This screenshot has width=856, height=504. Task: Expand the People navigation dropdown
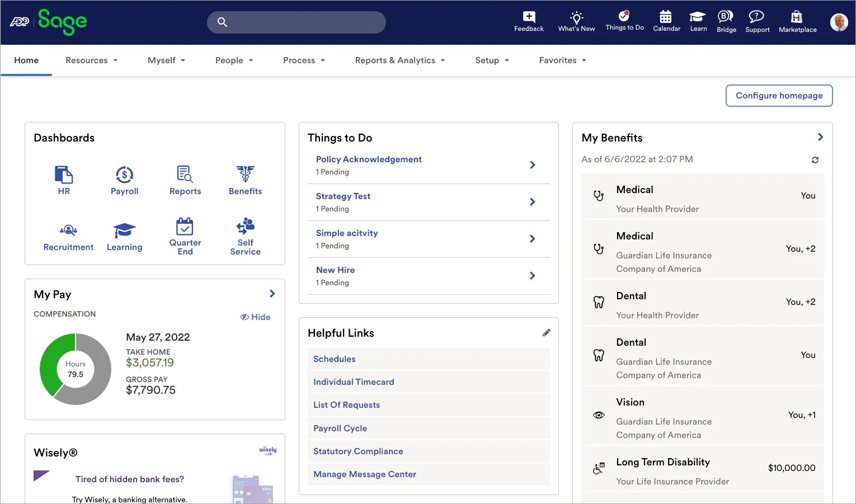(x=234, y=60)
